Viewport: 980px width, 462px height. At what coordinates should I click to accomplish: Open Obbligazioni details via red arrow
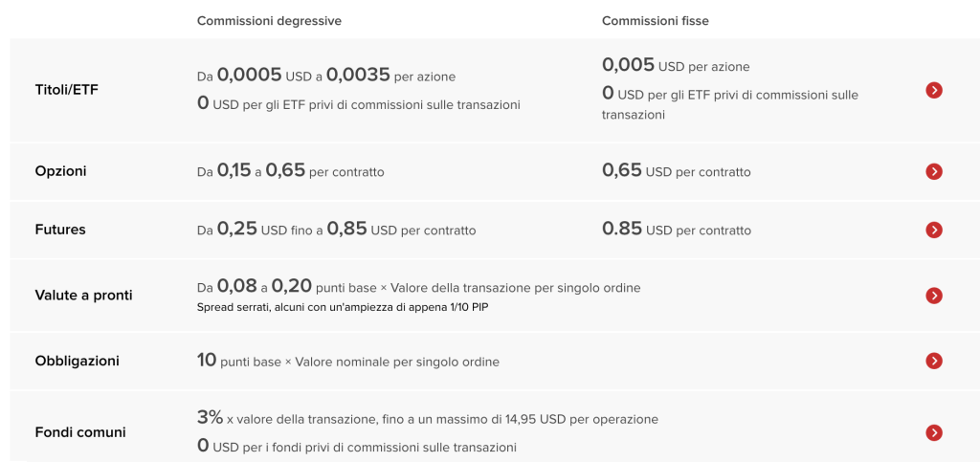pos(934,361)
